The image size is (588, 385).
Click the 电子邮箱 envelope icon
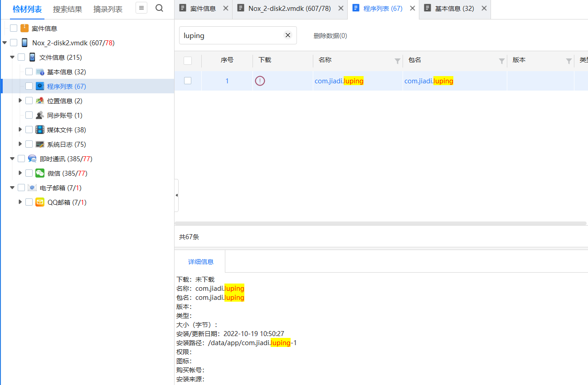32,188
